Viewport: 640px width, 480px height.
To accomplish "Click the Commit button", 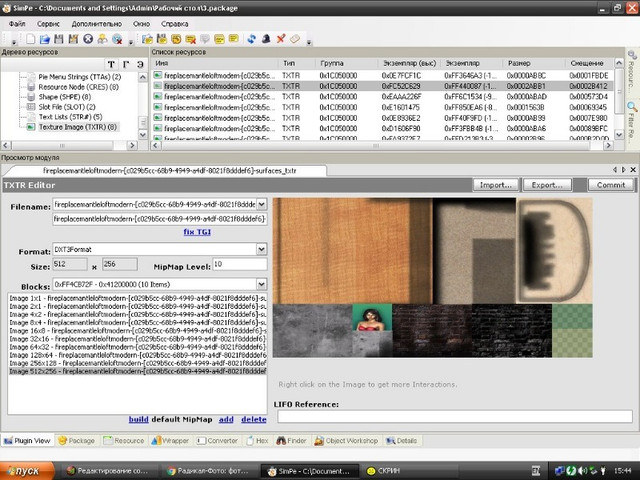I will click(611, 185).
